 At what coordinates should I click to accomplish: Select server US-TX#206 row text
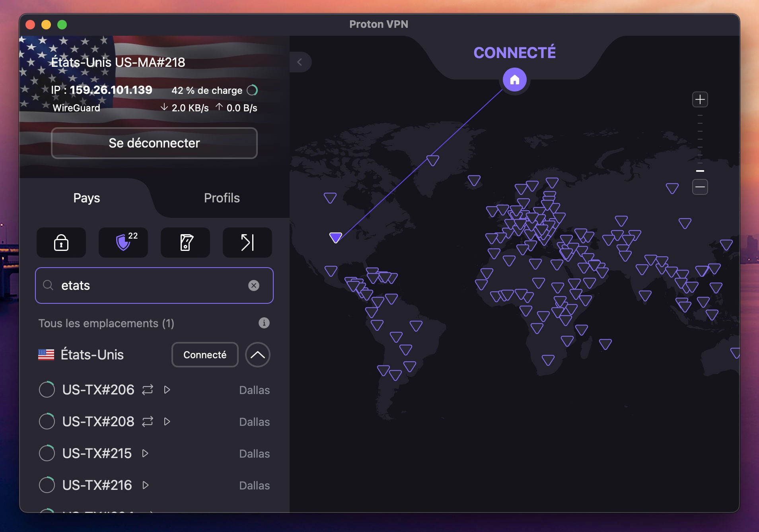point(98,390)
